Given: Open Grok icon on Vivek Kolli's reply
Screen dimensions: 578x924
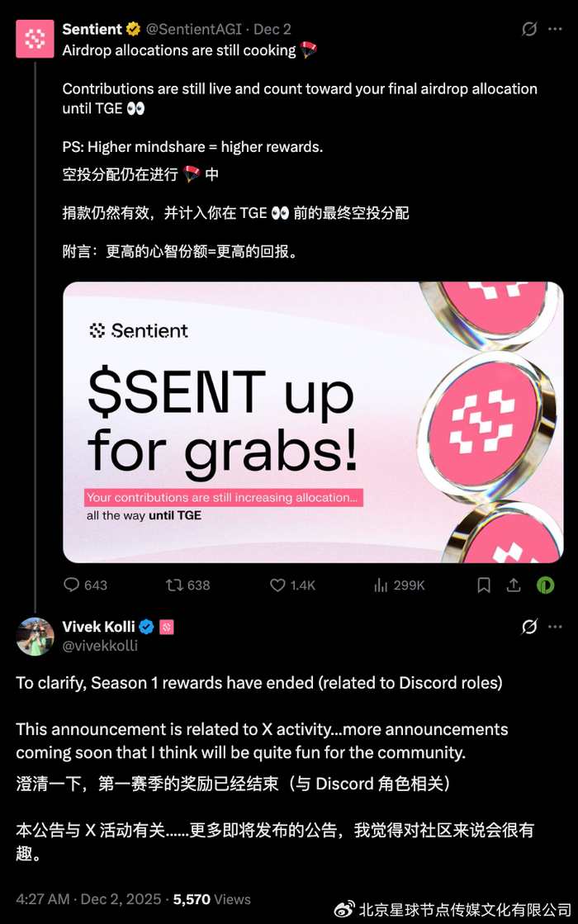Looking at the screenshot, I should click(x=529, y=627).
